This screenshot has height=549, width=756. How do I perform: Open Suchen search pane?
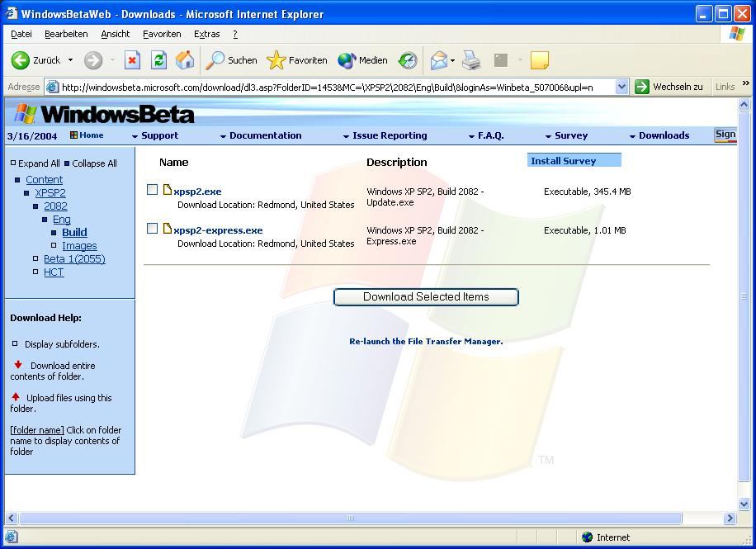pyautogui.click(x=231, y=60)
